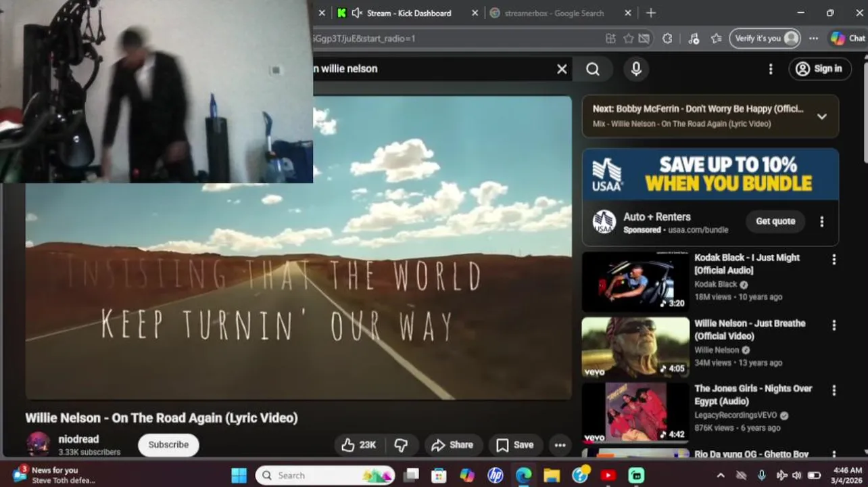Play The Jones Girls Nights Over Egypt thumbnail
The height and width of the screenshot is (487, 868).
pos(635,413)
